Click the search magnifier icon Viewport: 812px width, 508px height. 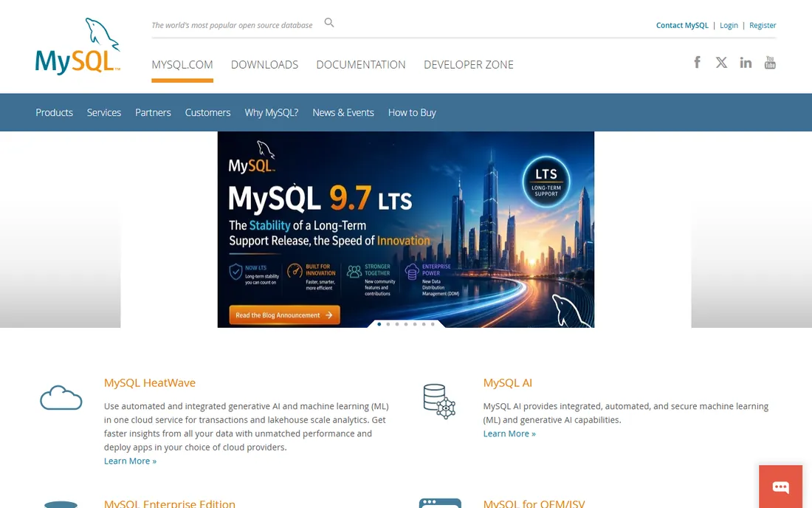[328, 22]
